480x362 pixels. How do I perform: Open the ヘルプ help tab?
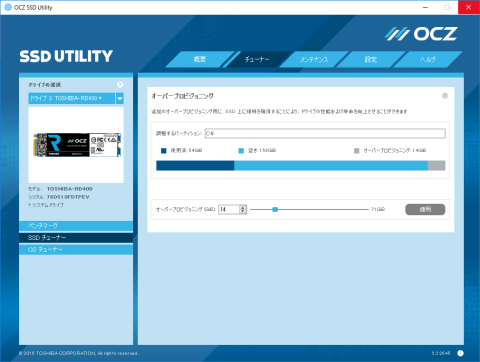(428, 59)
